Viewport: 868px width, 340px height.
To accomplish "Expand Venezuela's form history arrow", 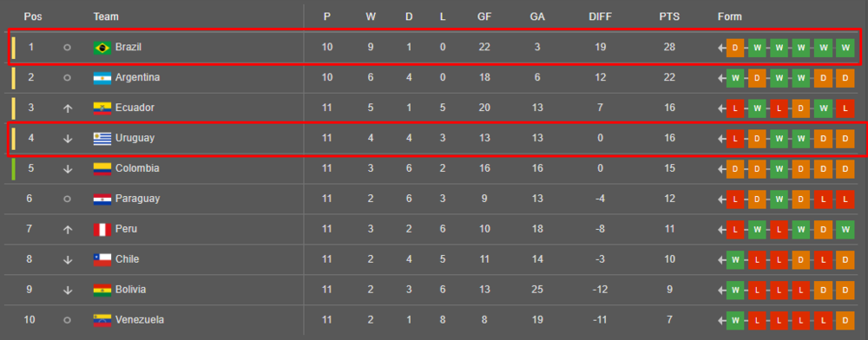I will [x=721, y=320].
